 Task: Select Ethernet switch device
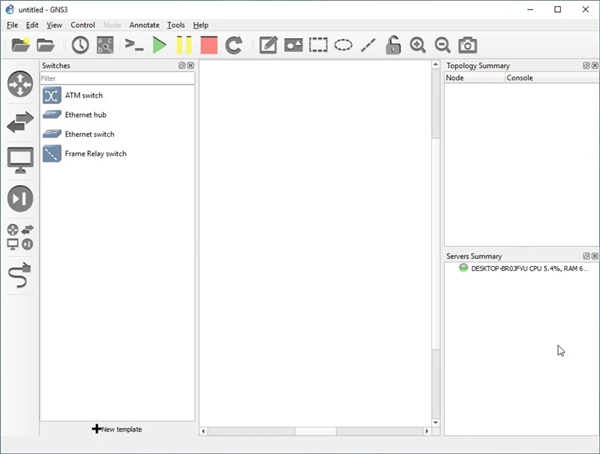point(117,134)
